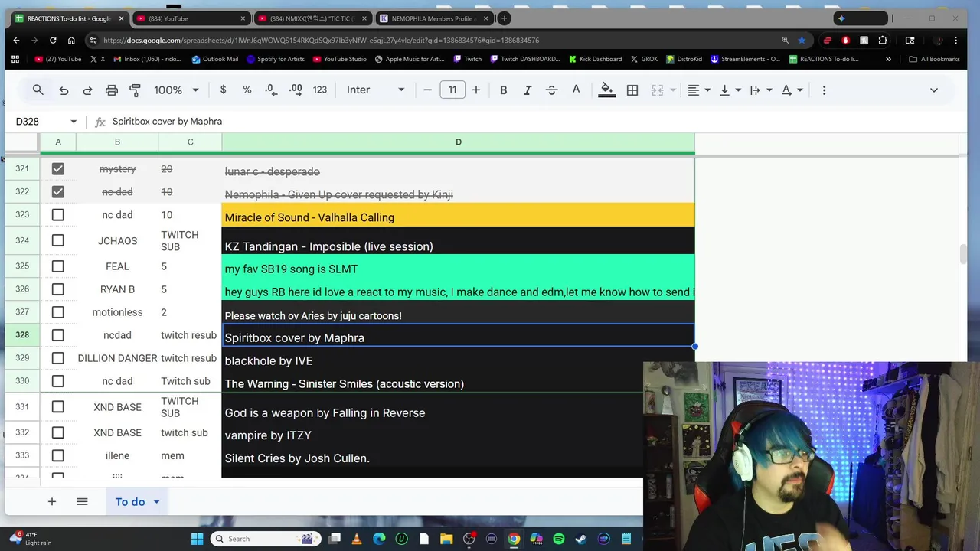The image size is (980, 551).
Task: Select column D header
Action: click(x=458, y=142)
